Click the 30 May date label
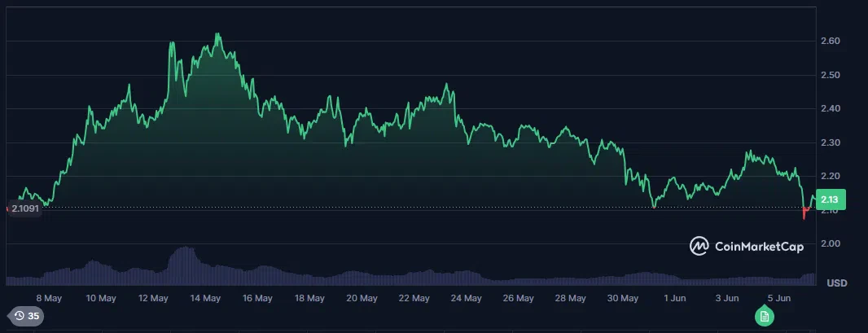 [622, 298]
